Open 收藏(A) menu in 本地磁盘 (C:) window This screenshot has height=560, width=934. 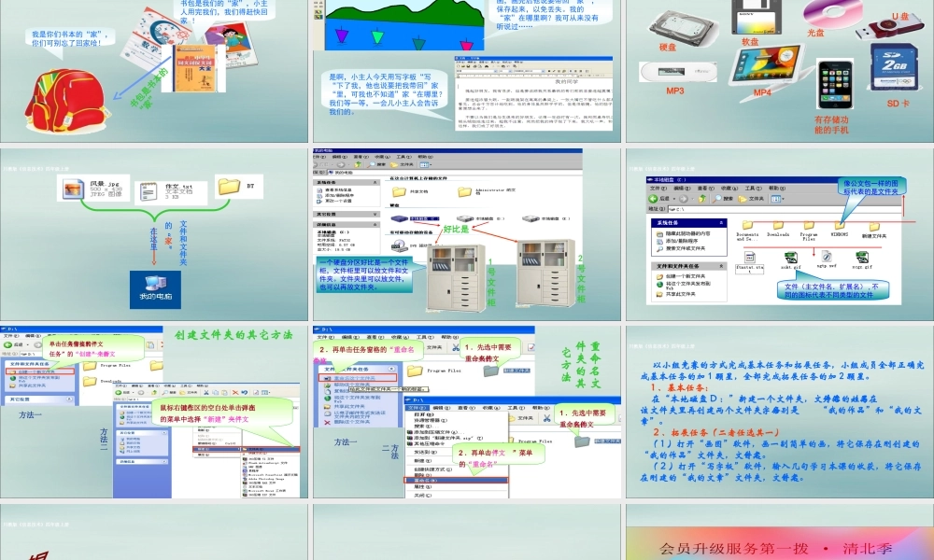pyautogui.click(x=729, y=188)
